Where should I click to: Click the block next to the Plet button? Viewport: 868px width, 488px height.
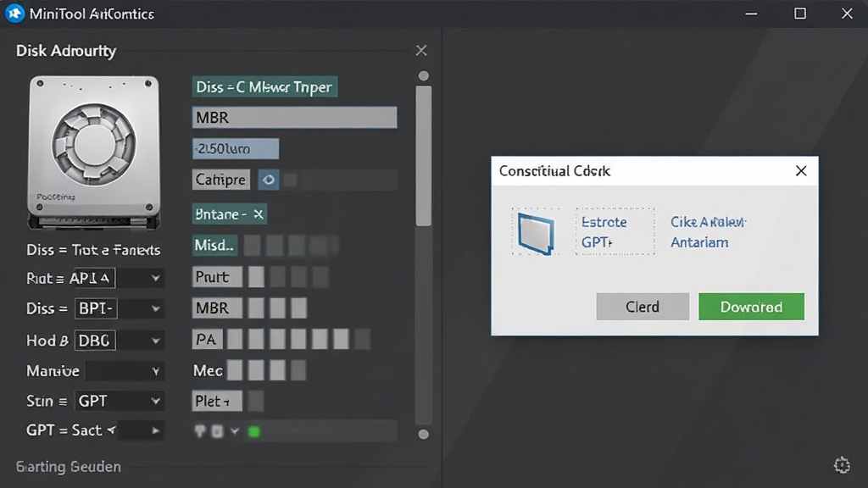coord(256,401)
